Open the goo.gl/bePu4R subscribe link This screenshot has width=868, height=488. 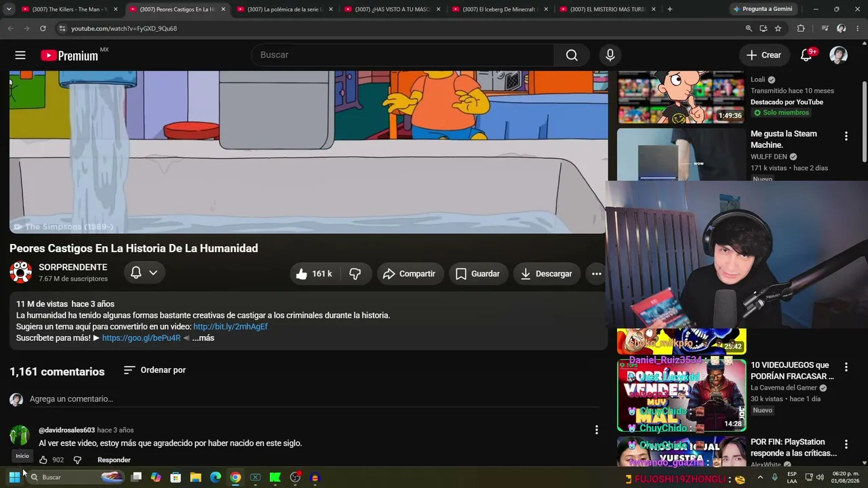142,338
